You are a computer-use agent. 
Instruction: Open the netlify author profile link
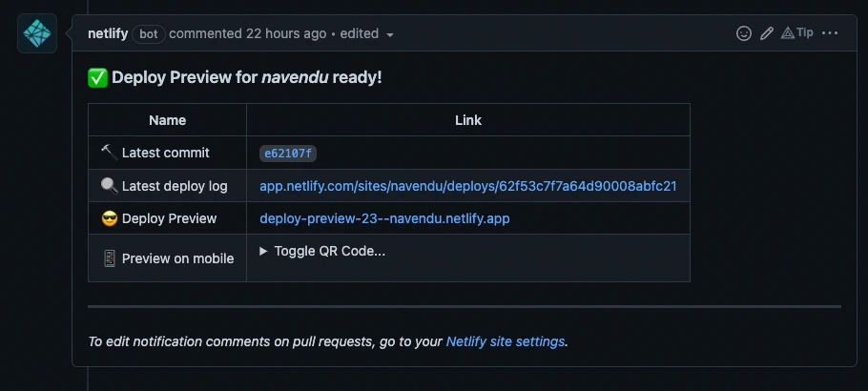108,33
